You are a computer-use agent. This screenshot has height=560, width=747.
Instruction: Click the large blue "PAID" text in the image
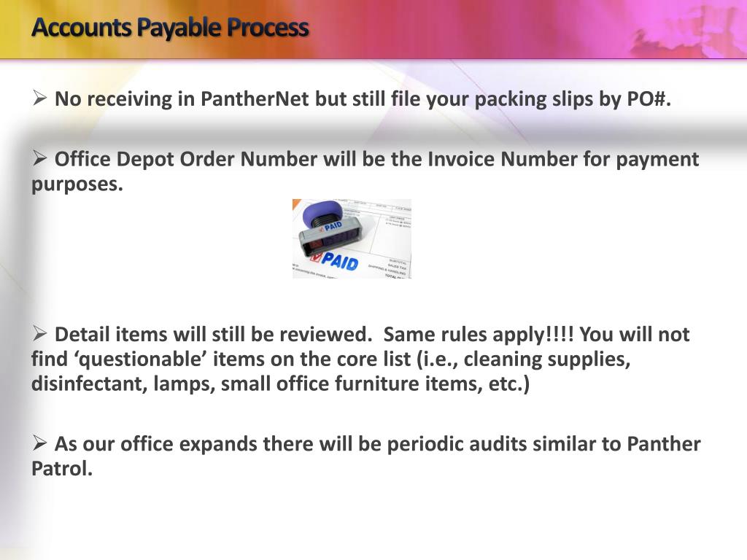click(340, 259)
